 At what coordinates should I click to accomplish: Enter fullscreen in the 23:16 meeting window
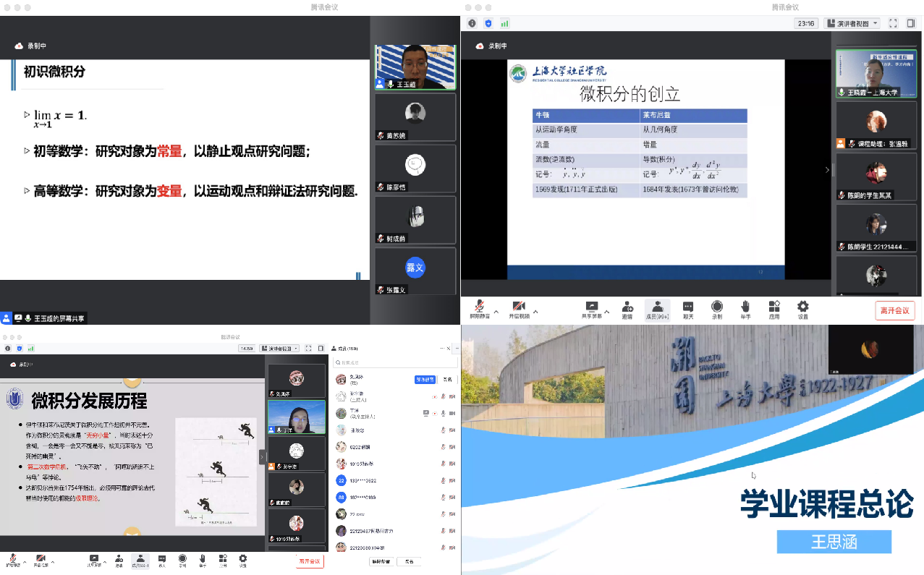tap(893, 23)
